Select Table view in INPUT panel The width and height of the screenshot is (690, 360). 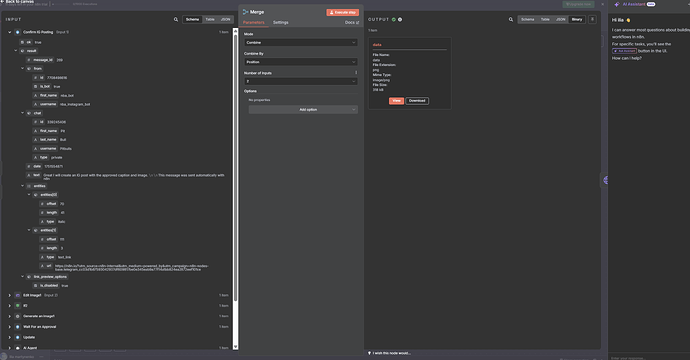point(210,19)
